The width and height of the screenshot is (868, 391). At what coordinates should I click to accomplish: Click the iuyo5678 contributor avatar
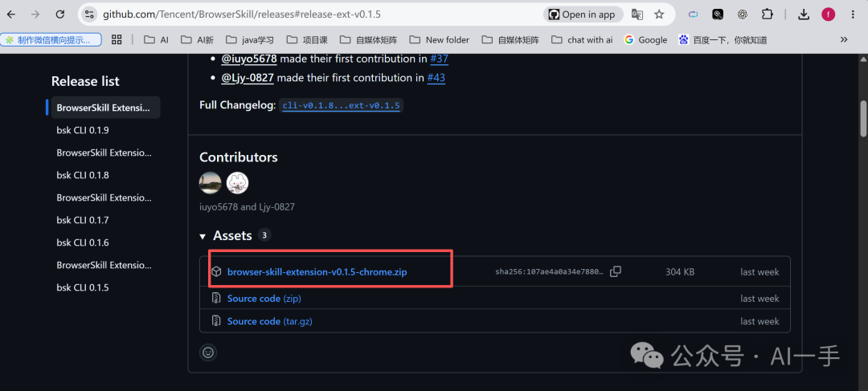click(x=211, y=182)
